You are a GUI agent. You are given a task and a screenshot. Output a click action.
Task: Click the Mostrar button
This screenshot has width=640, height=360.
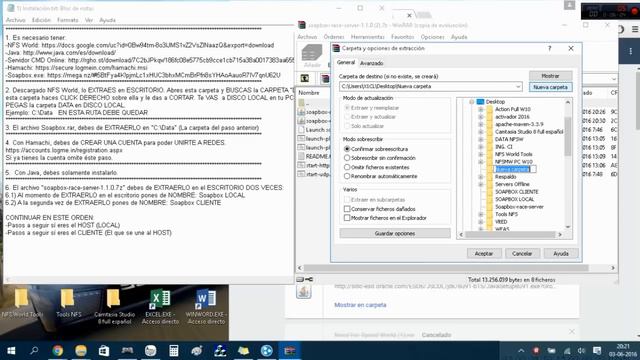(550, 76)
